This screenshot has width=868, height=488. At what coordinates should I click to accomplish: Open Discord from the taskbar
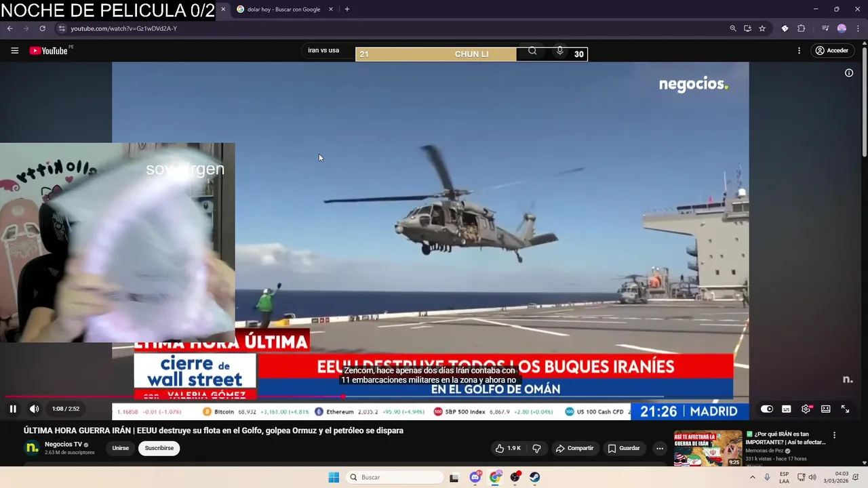475,477
